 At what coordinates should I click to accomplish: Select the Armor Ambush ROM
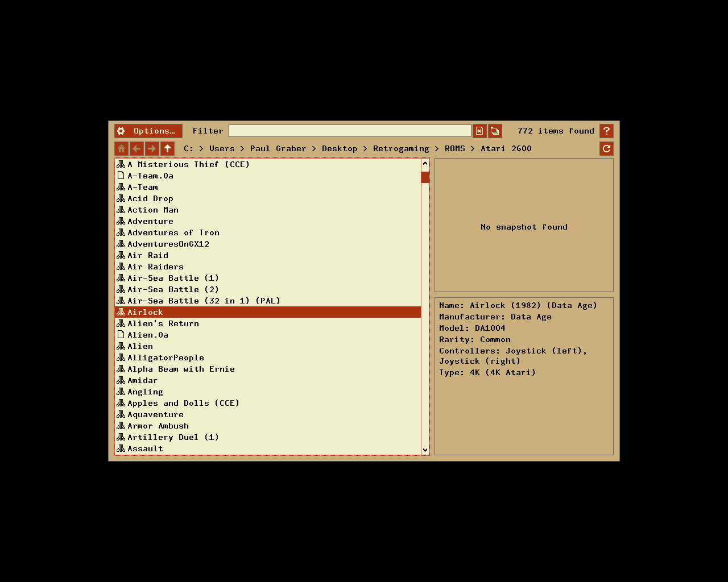point(268,426)
